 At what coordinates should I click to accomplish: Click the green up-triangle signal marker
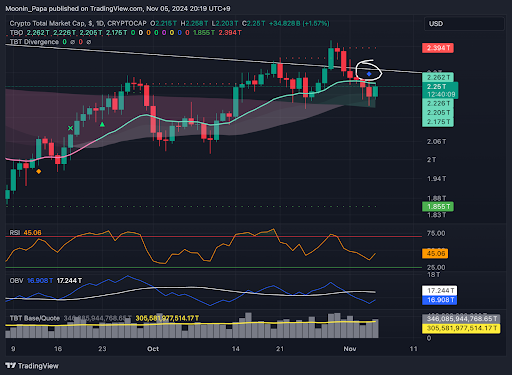click(x=102, y=124)
